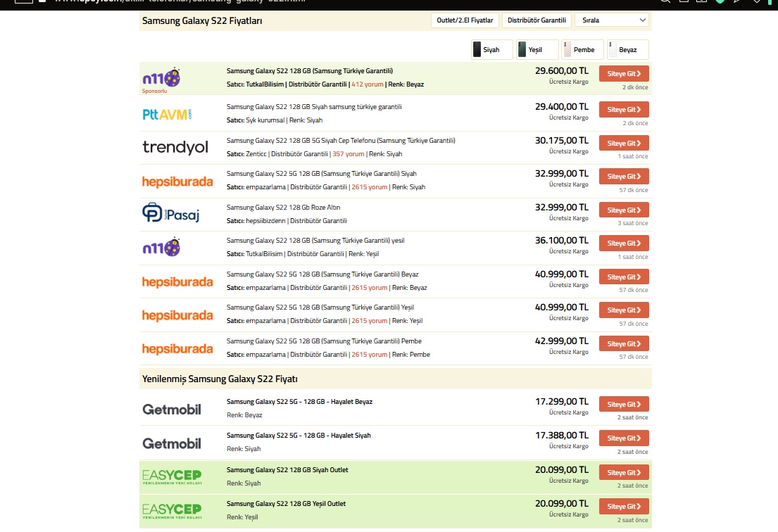Click Getmobil logo for Hayalet Siyah
Image resolution: width=778 pixels, height=532 pixels.
click(x=172, y=443)
